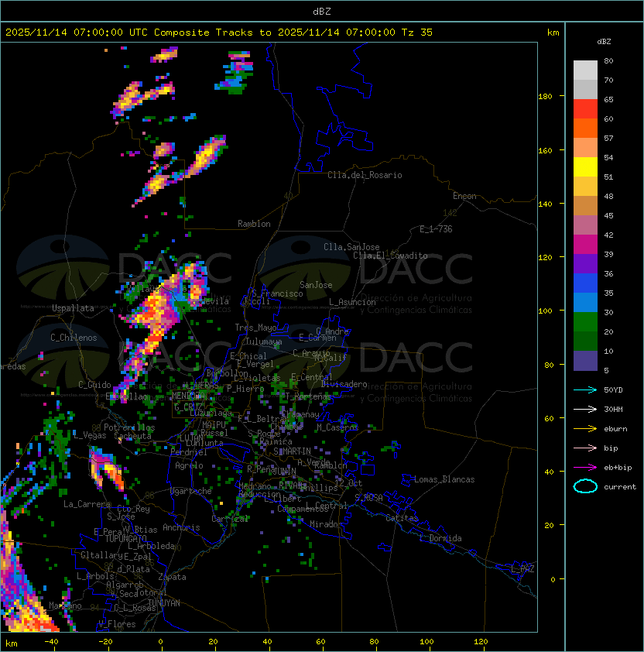Click the 'current' legend label
This screenshot has height=652, width=644.
tap(620, 487)
